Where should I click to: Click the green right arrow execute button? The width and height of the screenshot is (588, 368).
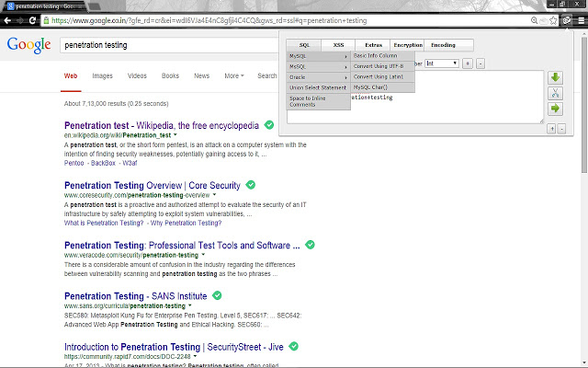555,109
